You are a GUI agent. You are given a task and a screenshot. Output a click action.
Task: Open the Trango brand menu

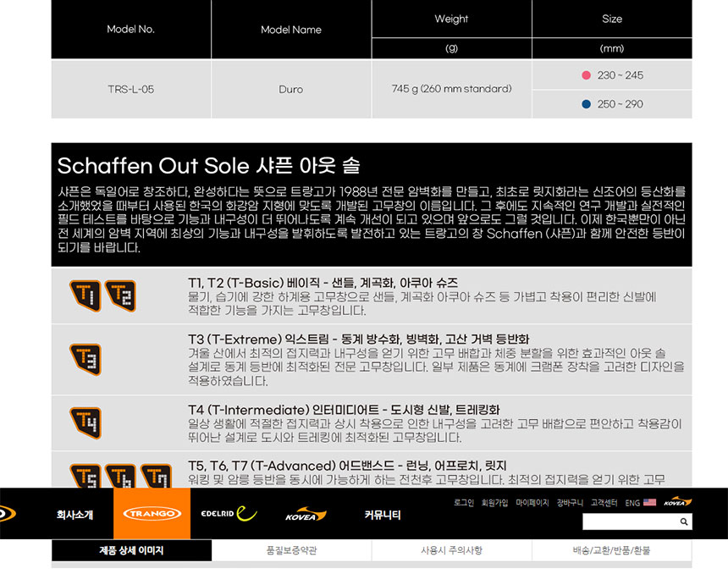pos(152,514)
